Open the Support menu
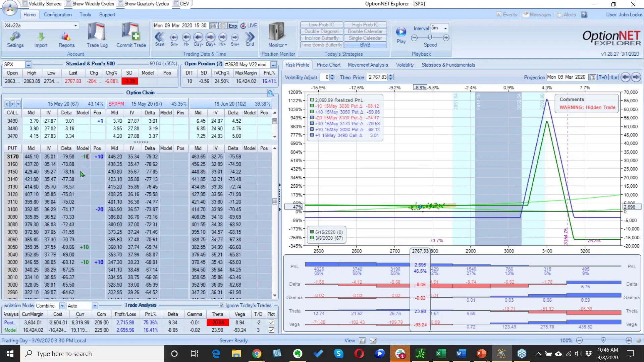The width and height of the screenshot is (644, 362). pyautogui.click(x=107, y=15)
